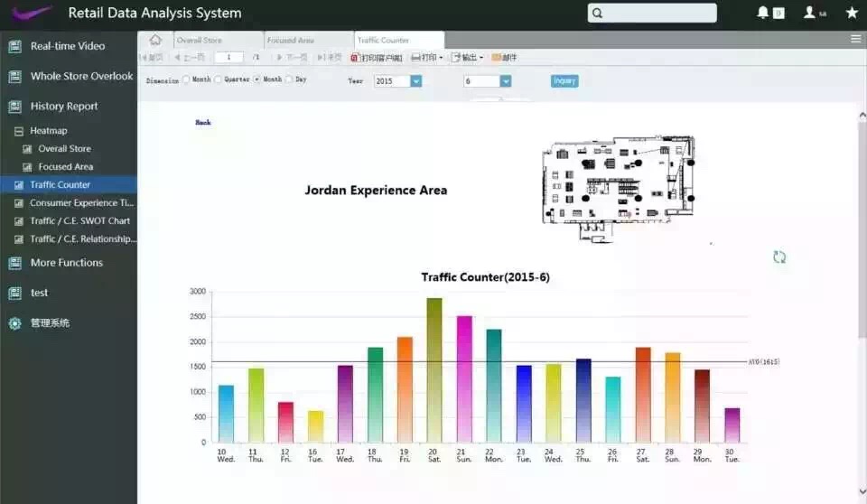Open Traffic / C.E. SWOT Chart
Viewport: 867px width, 504px height.
pyautogui.click(x=79, y=220)
